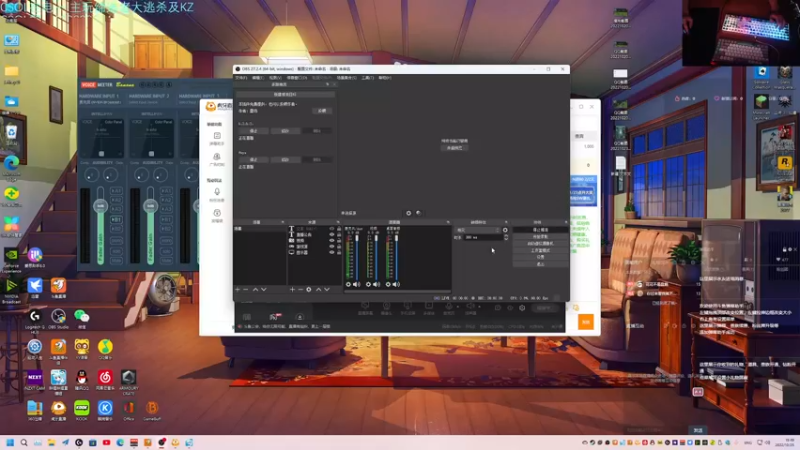Image resolution: width=800 pixels, height=450 pixels.
Task: Open Settings button in OBS Controls
Action: [x=540, y=257]
